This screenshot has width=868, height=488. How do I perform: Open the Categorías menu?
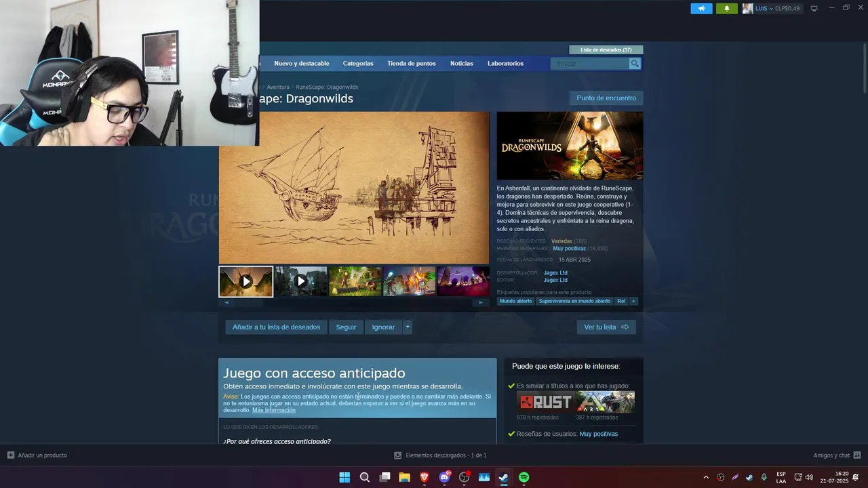coord(358,63)
